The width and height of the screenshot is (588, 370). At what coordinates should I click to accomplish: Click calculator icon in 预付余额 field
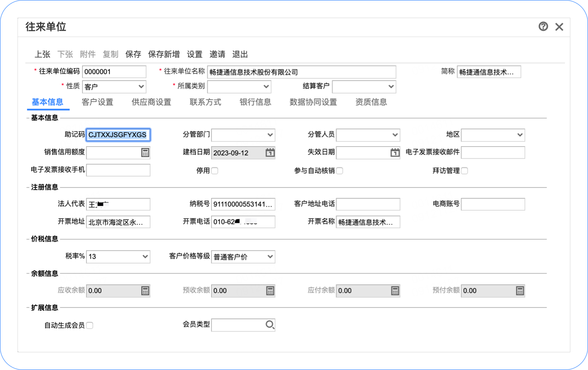(520, 291)
